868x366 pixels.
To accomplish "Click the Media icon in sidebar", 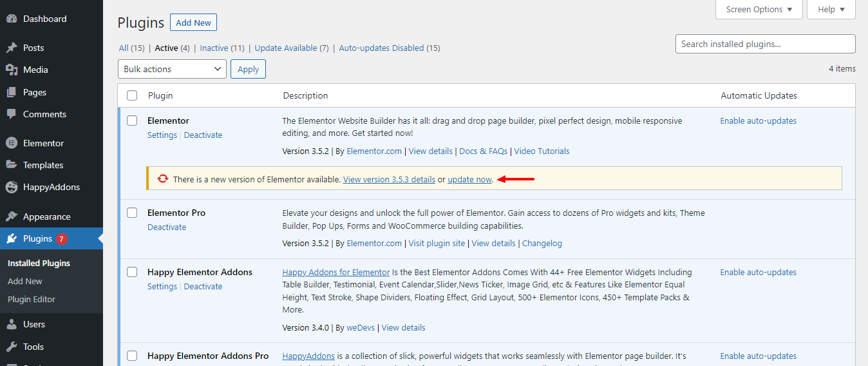I will (12, 70).
